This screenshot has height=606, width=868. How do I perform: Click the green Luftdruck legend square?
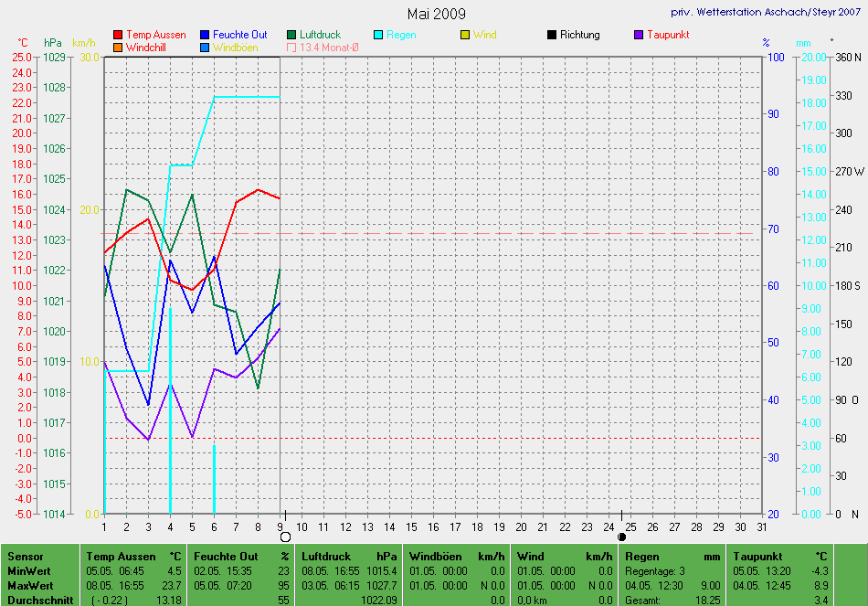pos(291,35)
